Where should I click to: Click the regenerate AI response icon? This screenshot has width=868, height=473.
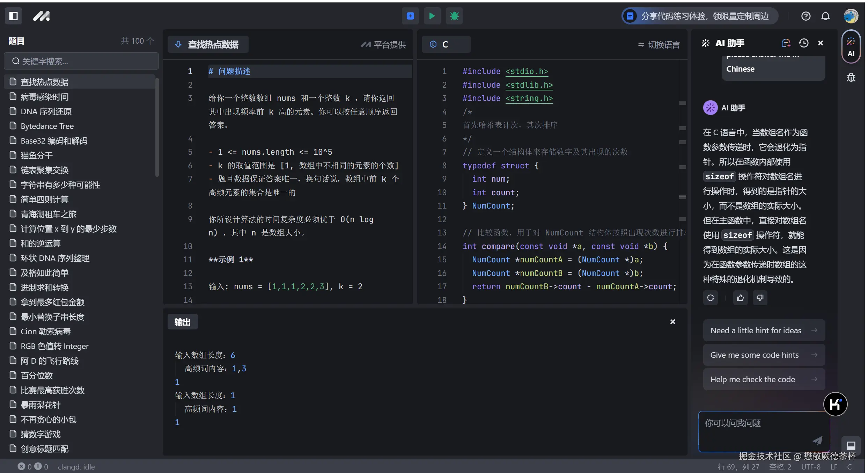coord(711,298)
